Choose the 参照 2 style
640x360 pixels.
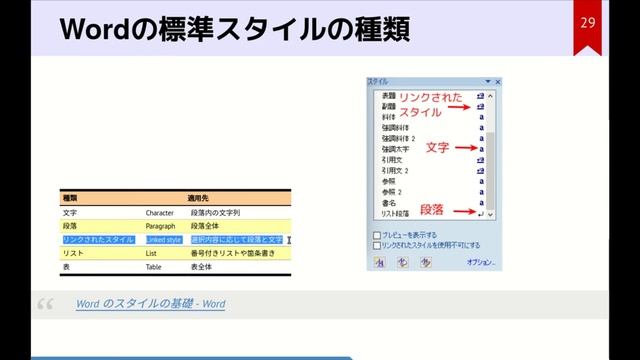pos(392,192)
